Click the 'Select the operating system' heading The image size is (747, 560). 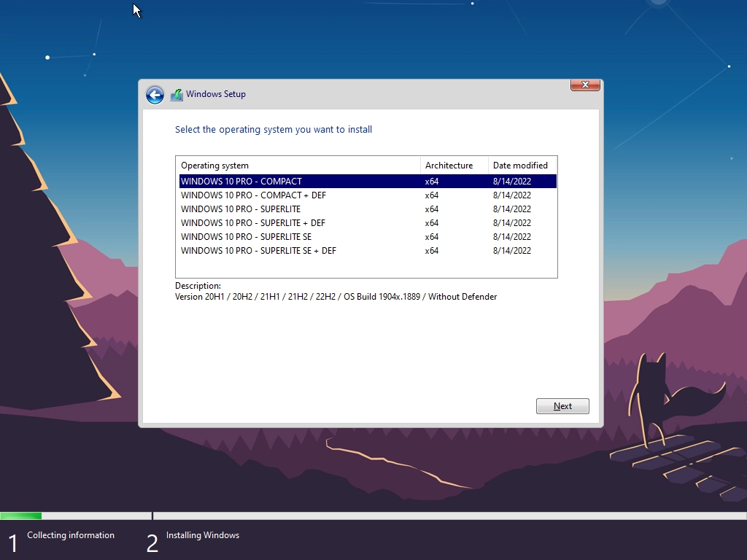tap(274, 130)
